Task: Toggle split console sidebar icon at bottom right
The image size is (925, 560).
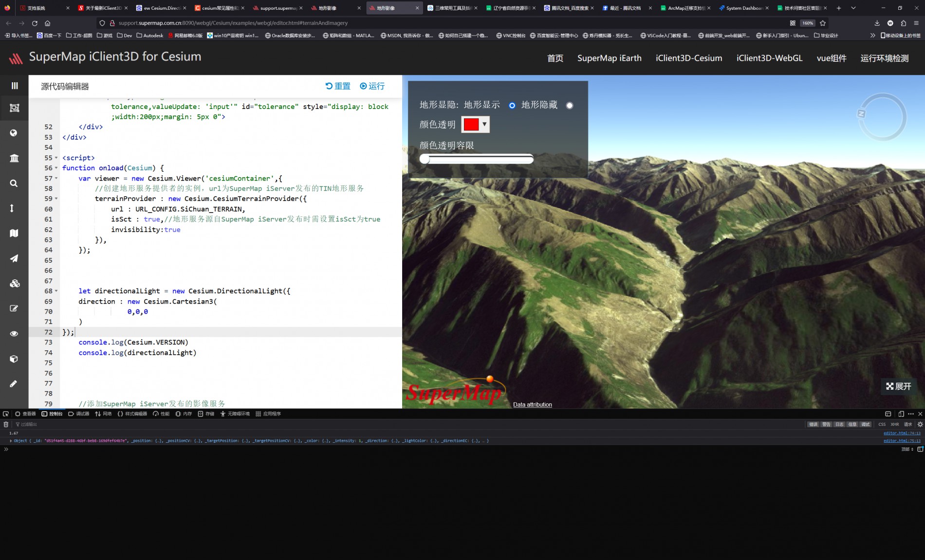Action: (920, 449)
